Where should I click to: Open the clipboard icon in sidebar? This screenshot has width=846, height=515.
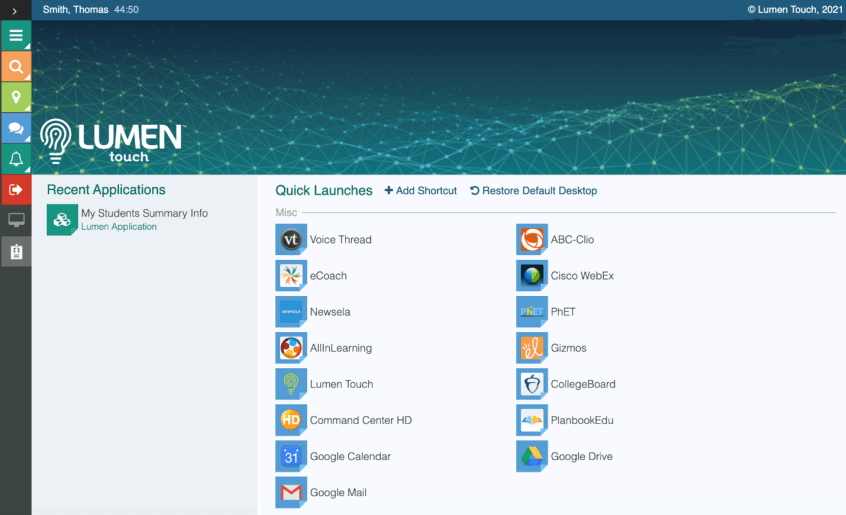[x=15, y=252]
